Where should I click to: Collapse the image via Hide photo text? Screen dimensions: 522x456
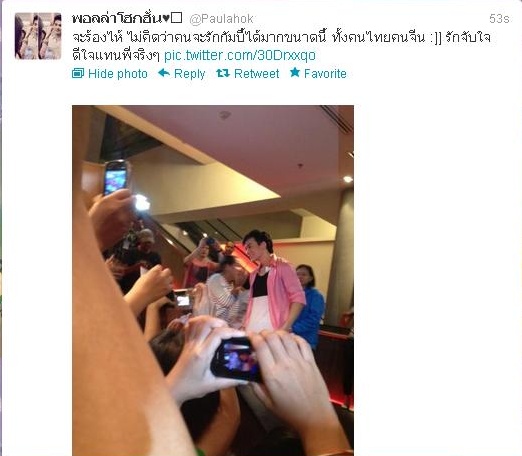(118, 74)
